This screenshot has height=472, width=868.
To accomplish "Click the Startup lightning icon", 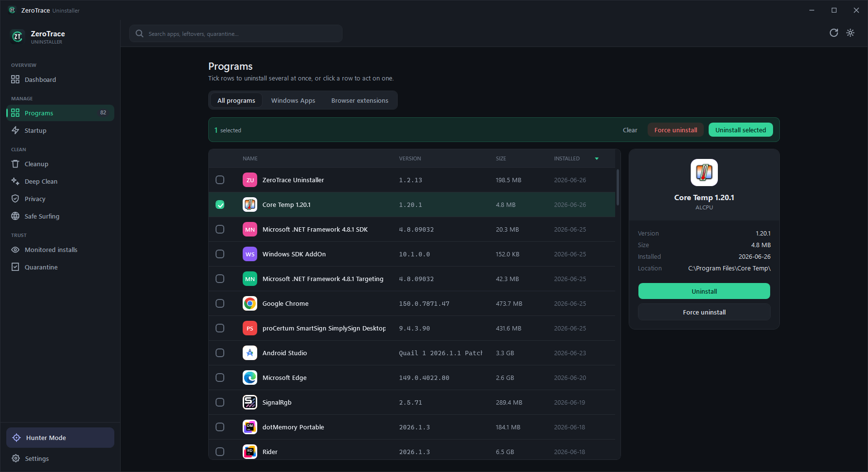I will [x=15, y=130].
